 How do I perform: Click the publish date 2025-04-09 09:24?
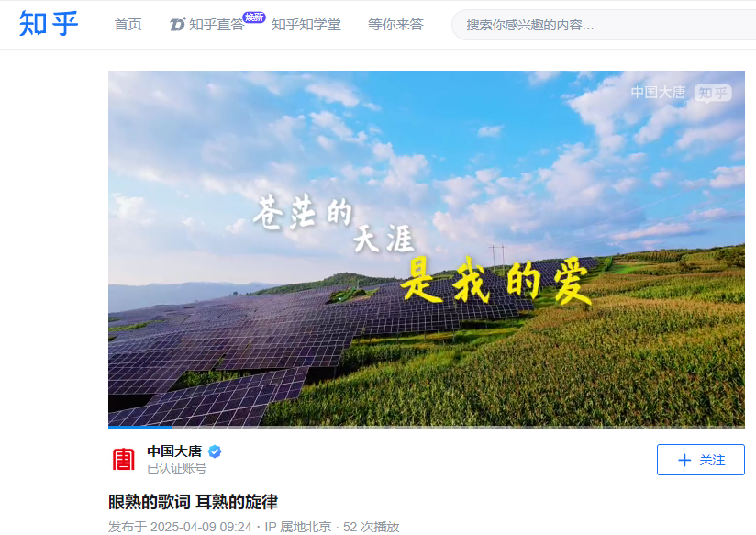pos(201,527)
